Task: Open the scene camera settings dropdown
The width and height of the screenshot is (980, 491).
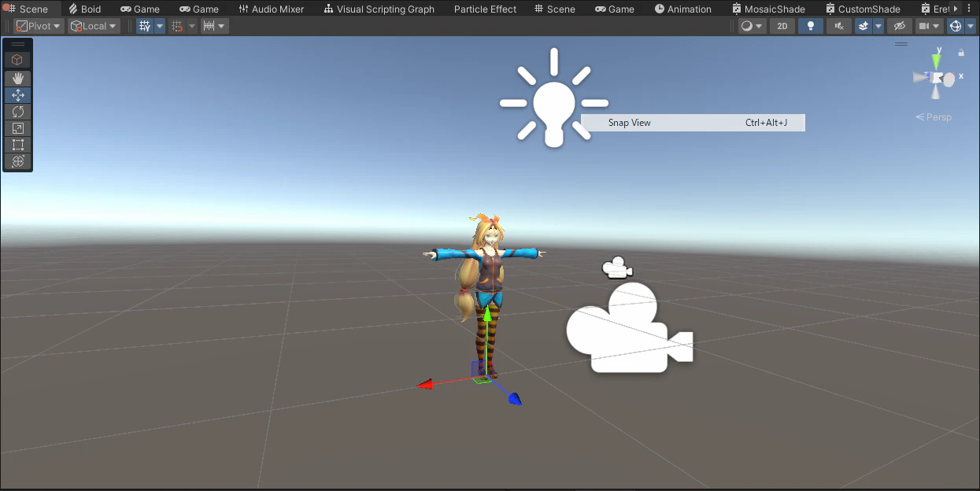Action: click(x=929, y=26)
